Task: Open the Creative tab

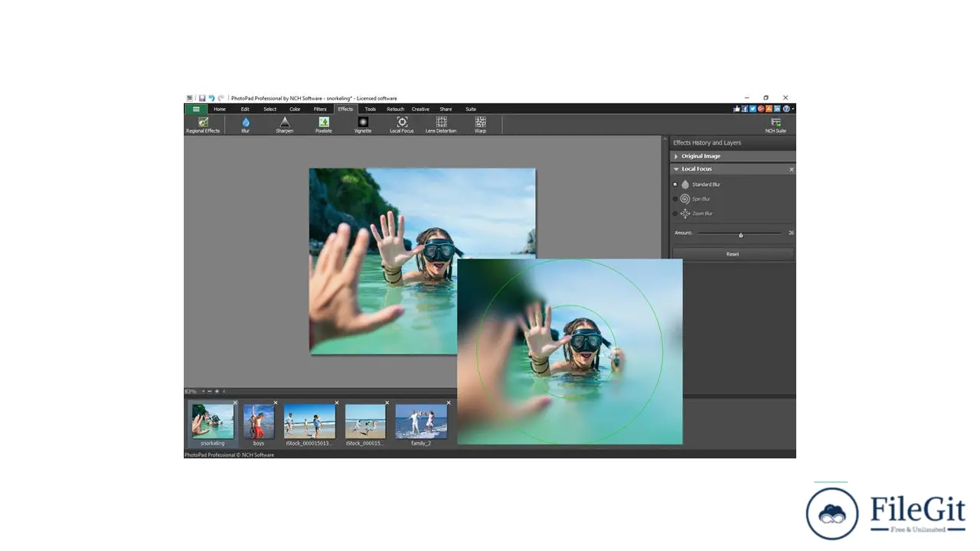Action: click(x=420, y=109)
